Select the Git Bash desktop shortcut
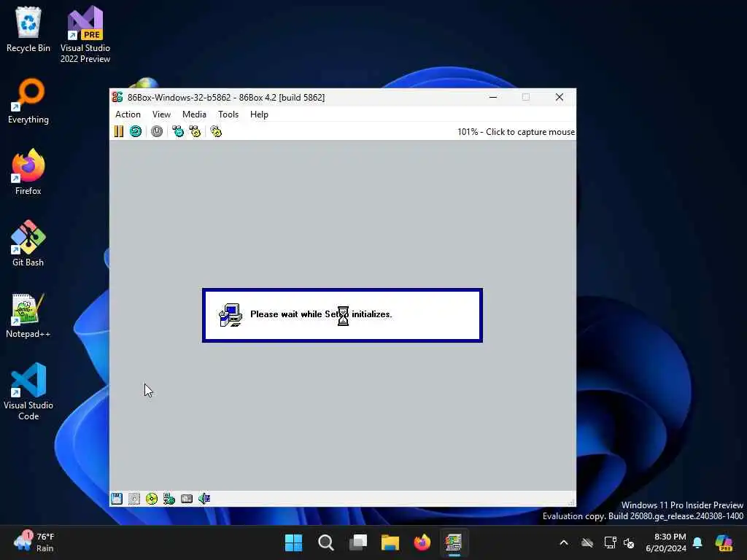Image resolution: width=747 pixels, height=560 pixels. (28, 244)
